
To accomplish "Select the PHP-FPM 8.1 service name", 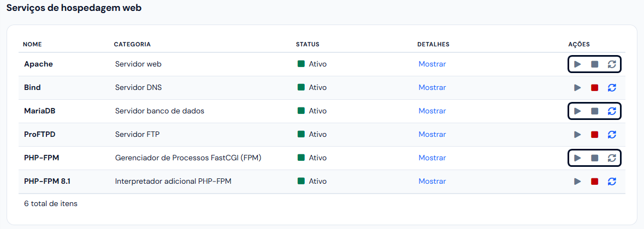I will click(47, 181).
